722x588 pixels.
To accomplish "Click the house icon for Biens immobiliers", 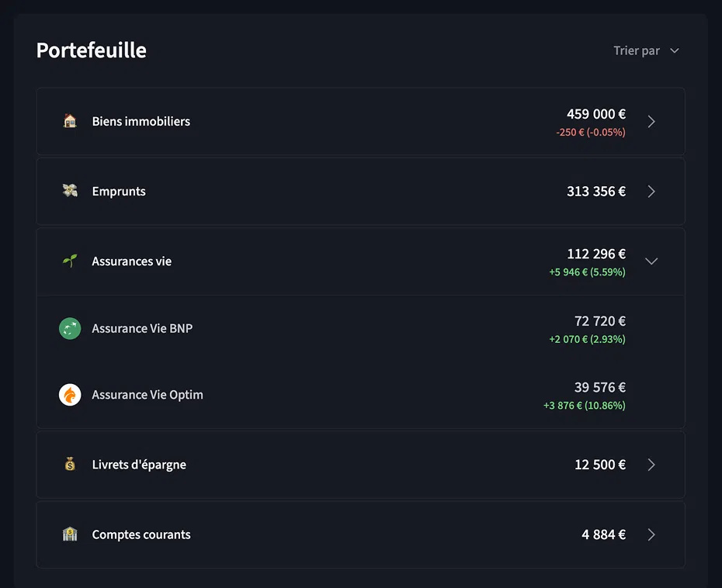I will tap(70, 121).
